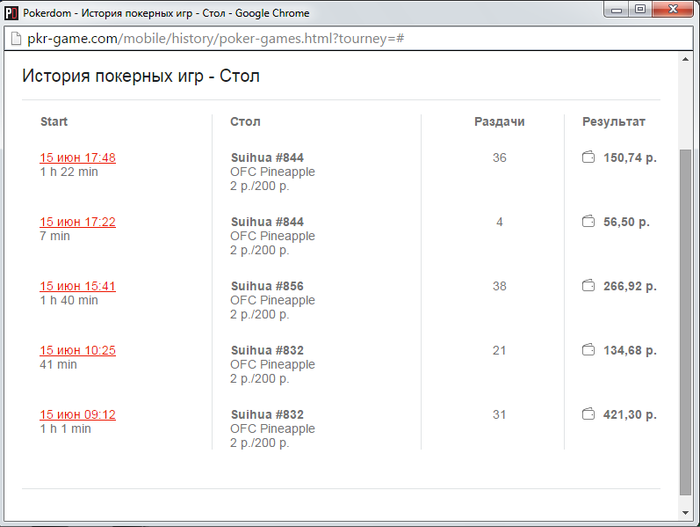Click Suihua #832 in the 10:25 row
The width and height of the screenshot is (700, 527).
[267, 351]
